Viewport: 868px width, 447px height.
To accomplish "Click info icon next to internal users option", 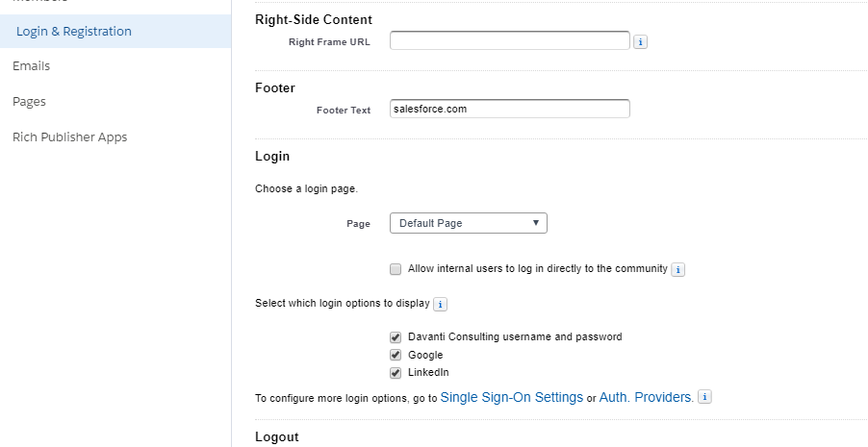I will pyautogui.click(x=678, y=269).
